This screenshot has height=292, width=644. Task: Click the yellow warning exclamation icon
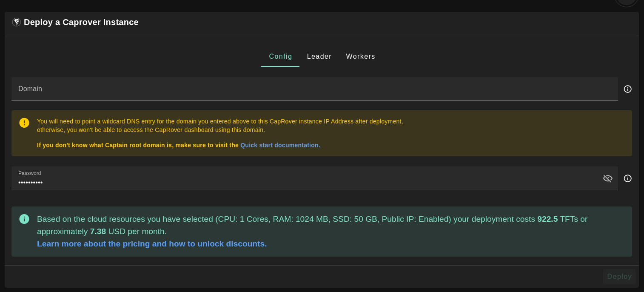[24, 123]
